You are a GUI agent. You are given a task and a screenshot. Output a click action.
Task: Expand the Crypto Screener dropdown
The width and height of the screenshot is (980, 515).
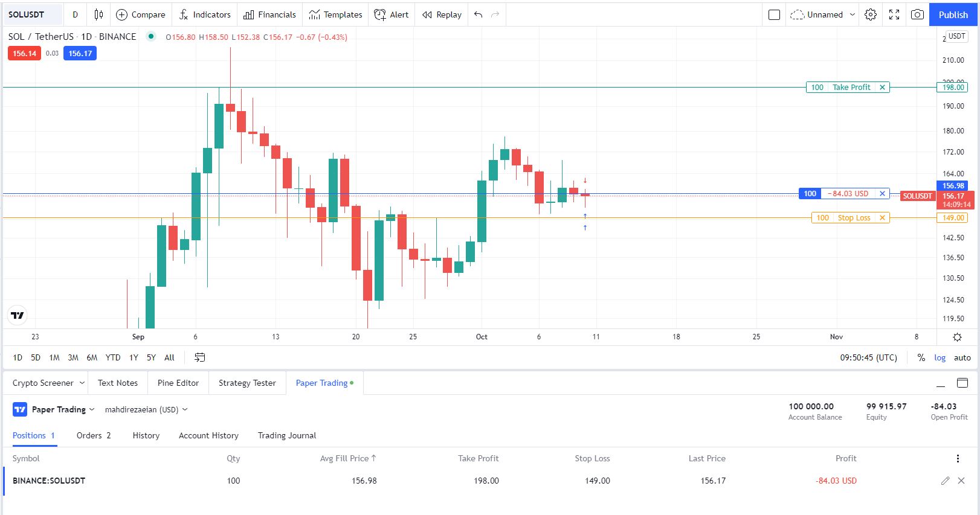tap(82, 383)
